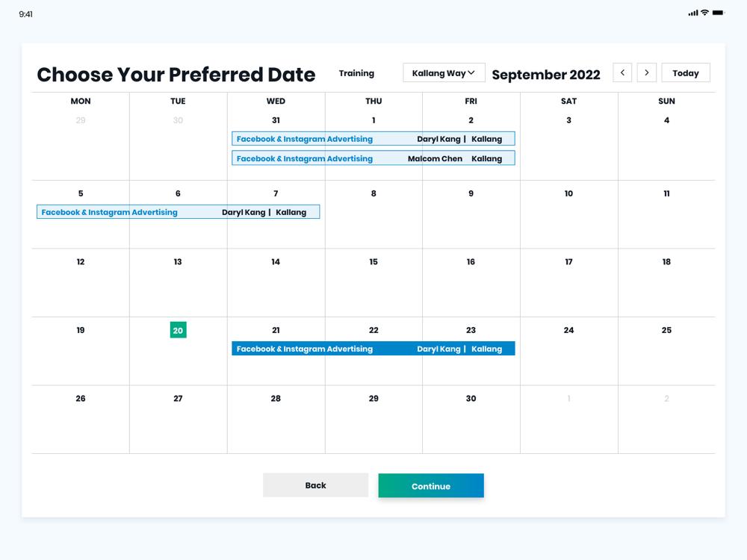
Task: Select the Training category label
Action: (x=356, y=73)
